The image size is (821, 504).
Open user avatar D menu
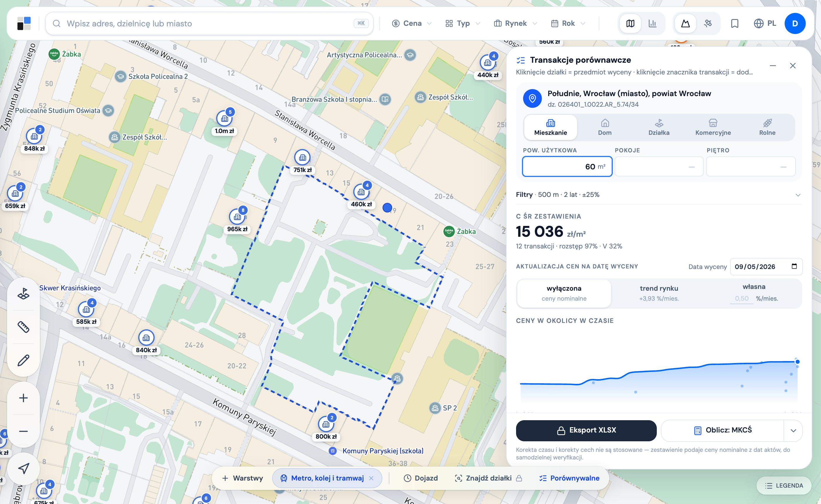795,23
